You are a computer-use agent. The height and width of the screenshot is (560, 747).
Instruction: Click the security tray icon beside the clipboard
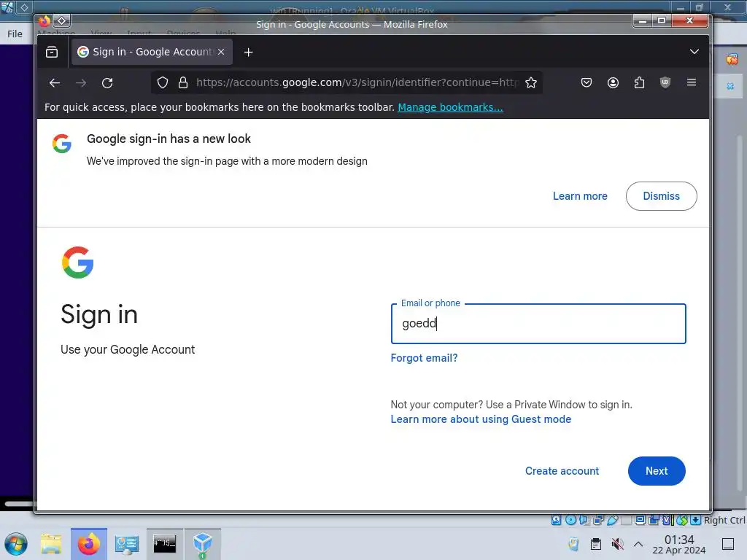(x=573, y=544)
